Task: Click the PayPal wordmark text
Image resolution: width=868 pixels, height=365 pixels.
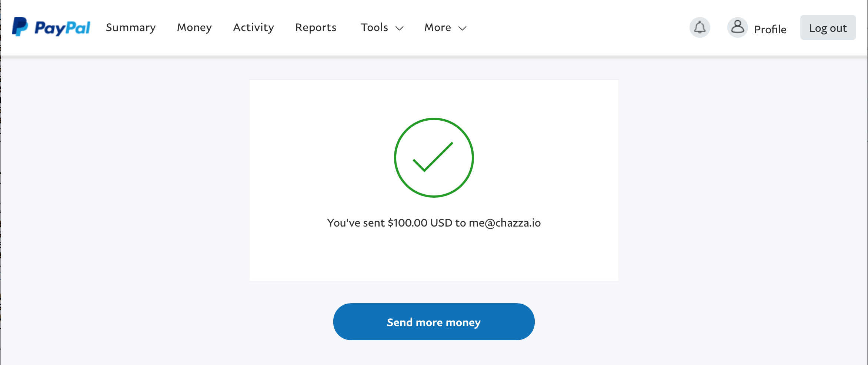Action: [x=62, y=28]
